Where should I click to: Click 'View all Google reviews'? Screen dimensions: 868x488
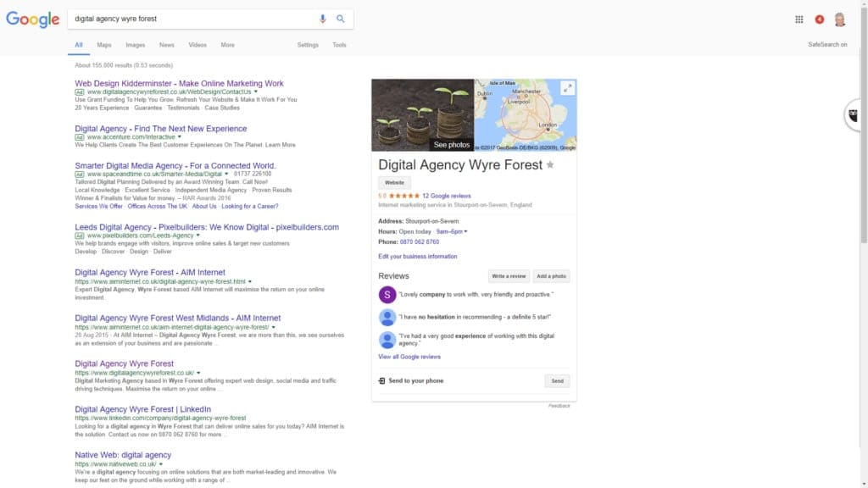[409, 357]
